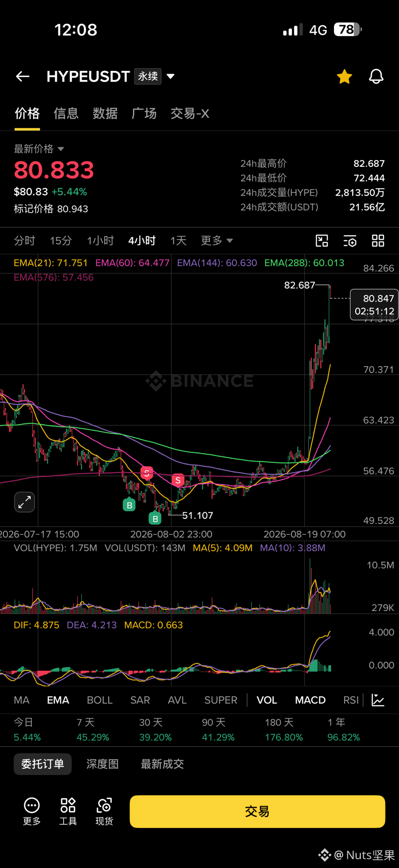Open chart display settings icon
Image resolution: width=399 pixels, height=868 pixels.
[350, 241]
